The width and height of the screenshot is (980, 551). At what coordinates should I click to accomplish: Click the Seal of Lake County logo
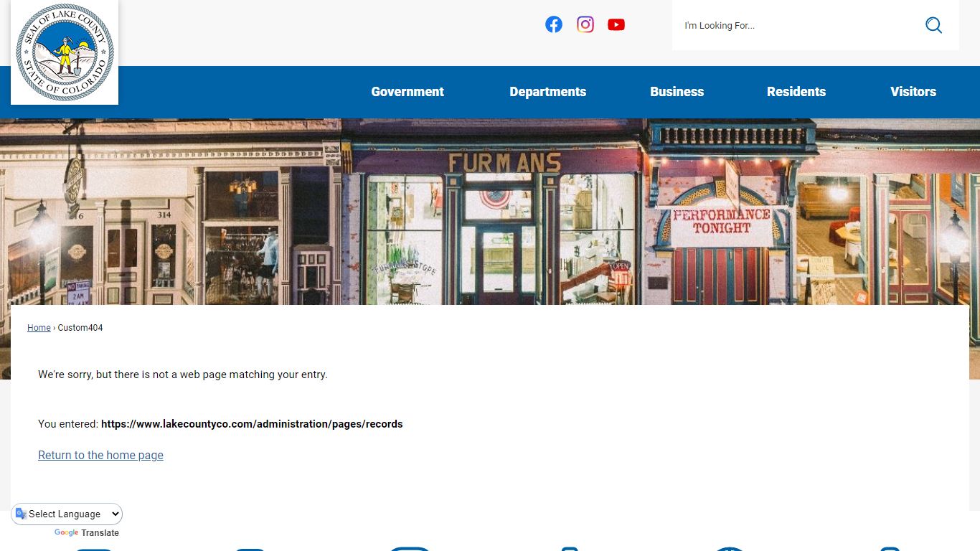(x=65, y=52)
